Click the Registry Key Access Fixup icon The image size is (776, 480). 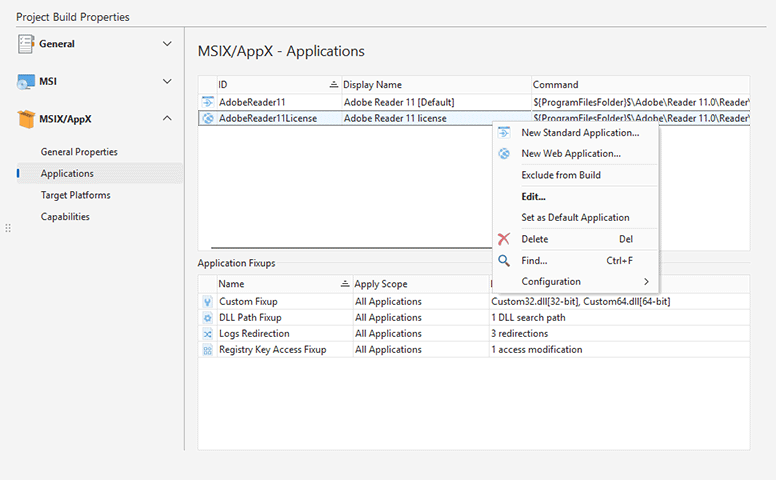207,350
